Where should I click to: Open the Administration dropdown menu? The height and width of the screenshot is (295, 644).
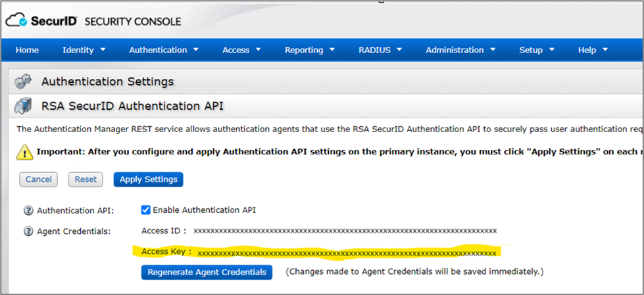click(460, 50)
